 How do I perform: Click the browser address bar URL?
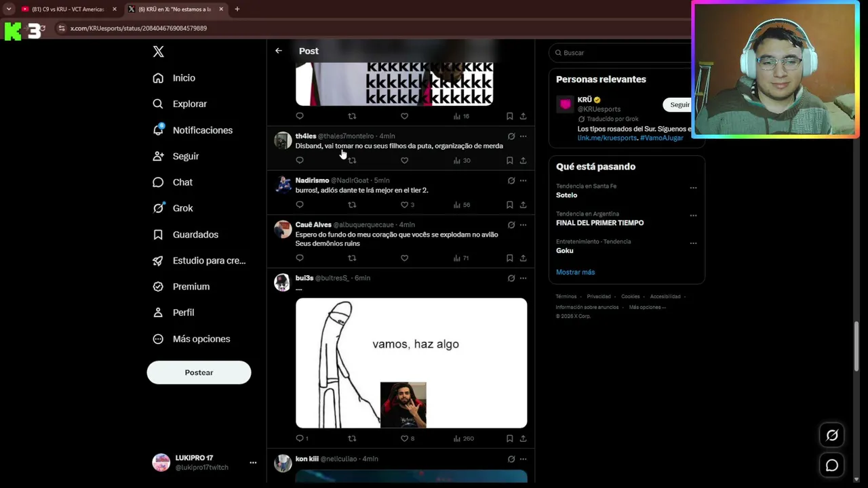pyautogui.click(x=138, y=28)
